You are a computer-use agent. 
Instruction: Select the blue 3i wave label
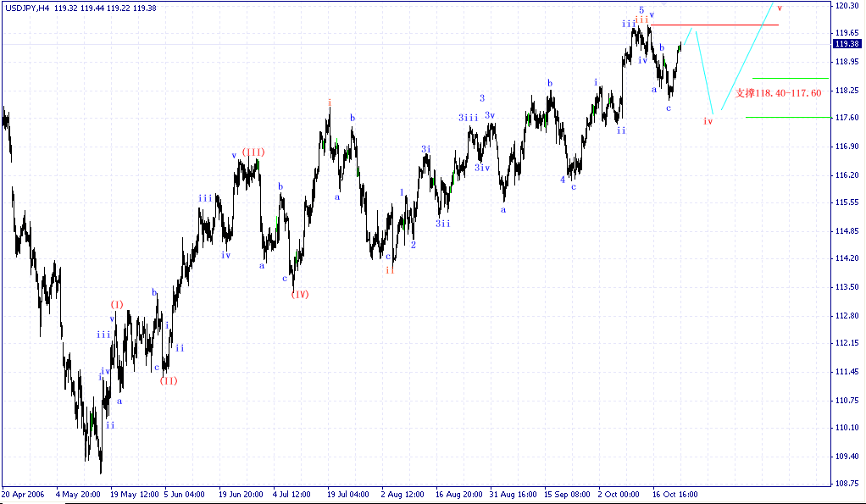tap(426, 149)
